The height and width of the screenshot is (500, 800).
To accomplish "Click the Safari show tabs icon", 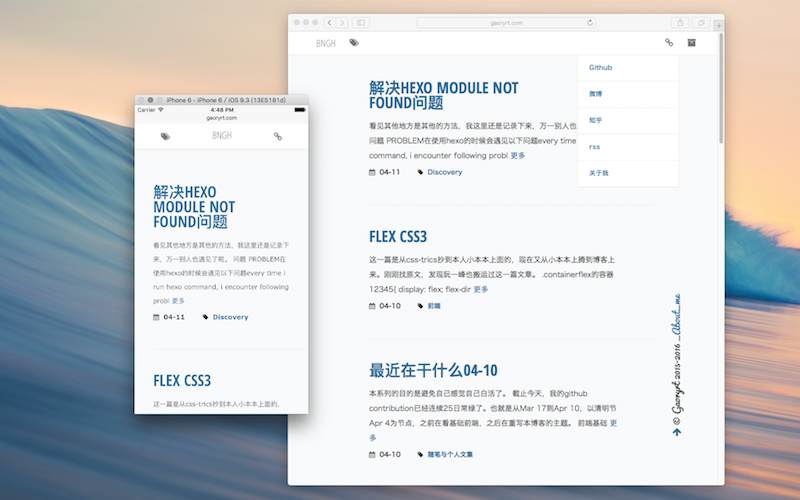I will 702,22.
